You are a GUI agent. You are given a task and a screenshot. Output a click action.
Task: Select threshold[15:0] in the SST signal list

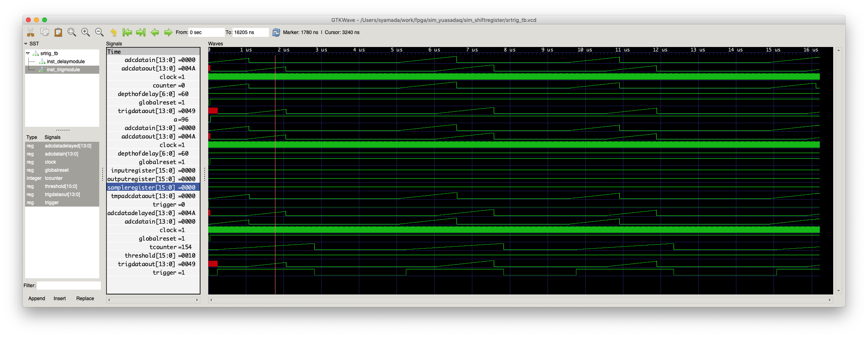pyautogui.click(x=62, y=186)
